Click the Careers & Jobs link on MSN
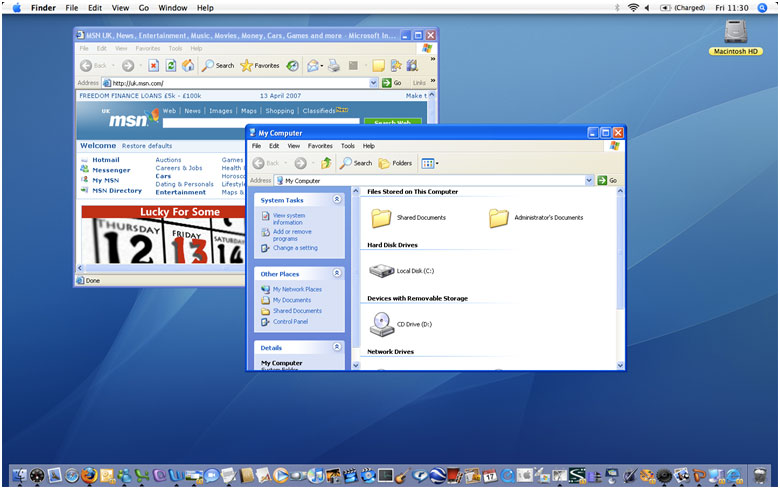 pos(179,168)
